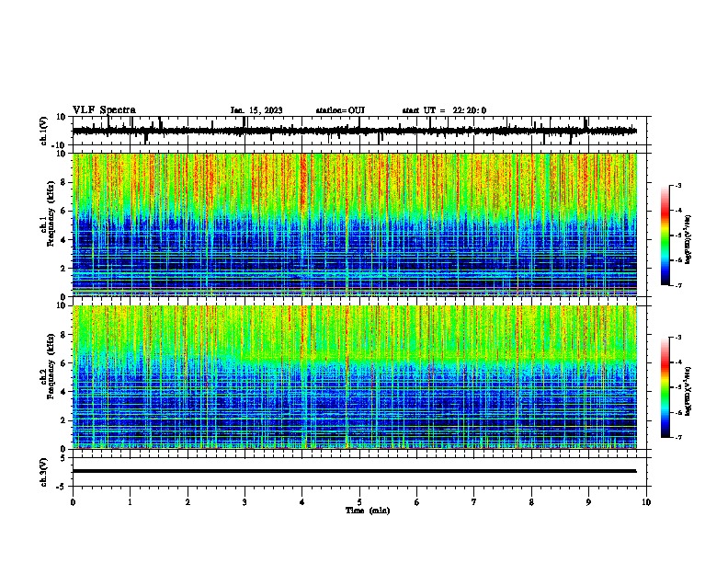The image size is (728, 563).
Task: Click the '-3' tick on ch.1 color bar
Action: click(x=677, y=186)
